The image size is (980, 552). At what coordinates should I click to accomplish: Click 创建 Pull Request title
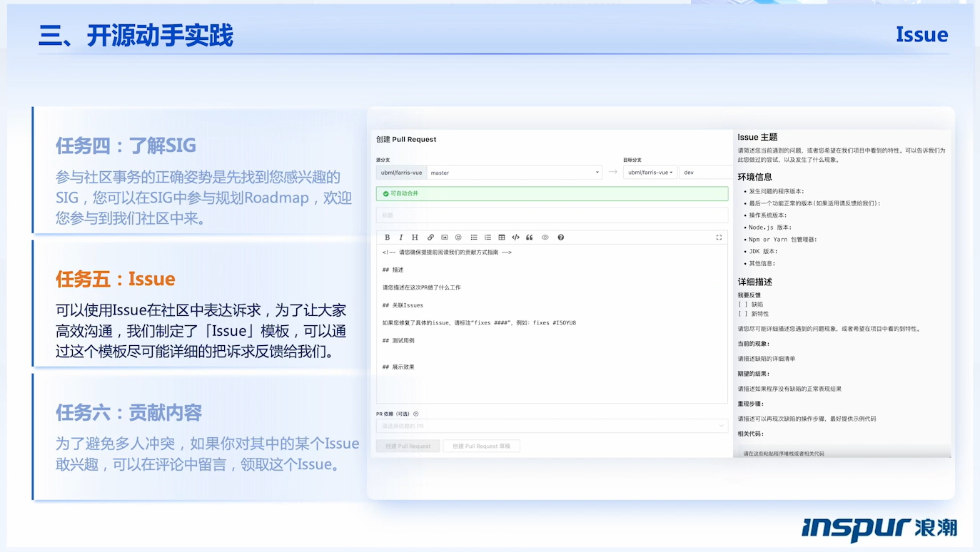click(x=406, y=139)
